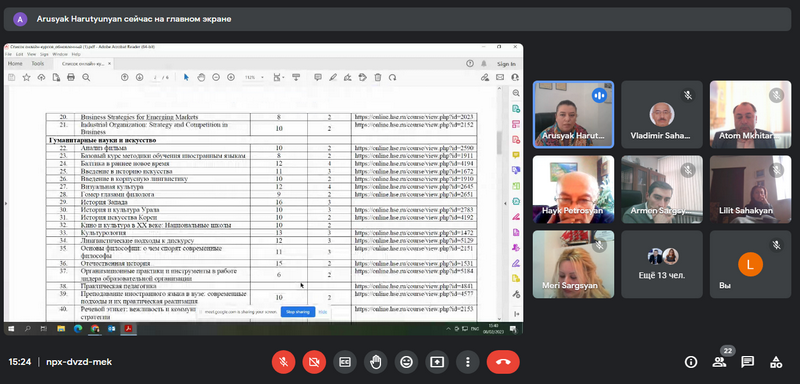800x384 pixels.
Task: Toggle closed captions button
Action: click(345, 362)
